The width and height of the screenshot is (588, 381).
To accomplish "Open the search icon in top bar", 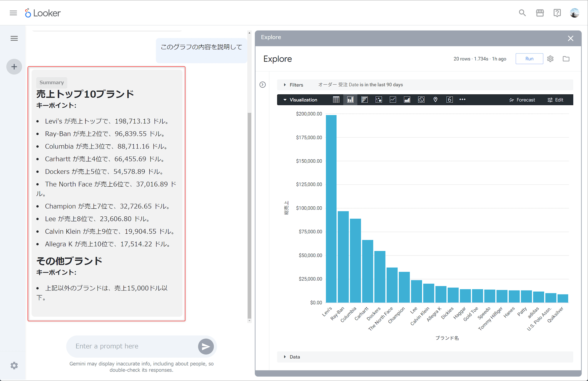I will tap(522, 13).
